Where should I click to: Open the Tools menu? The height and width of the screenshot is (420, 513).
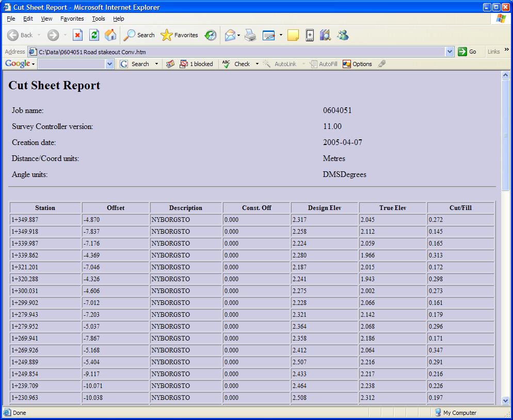(98, 19)
